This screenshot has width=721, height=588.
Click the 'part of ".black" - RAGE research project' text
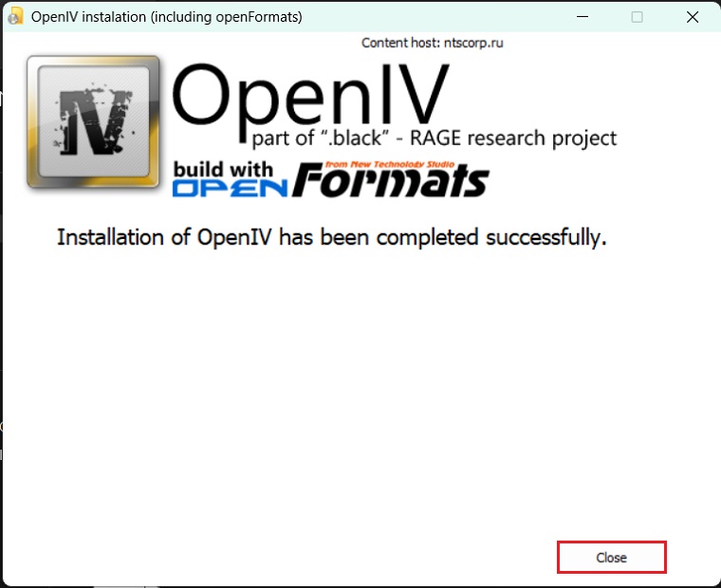[x=434, y=138]
